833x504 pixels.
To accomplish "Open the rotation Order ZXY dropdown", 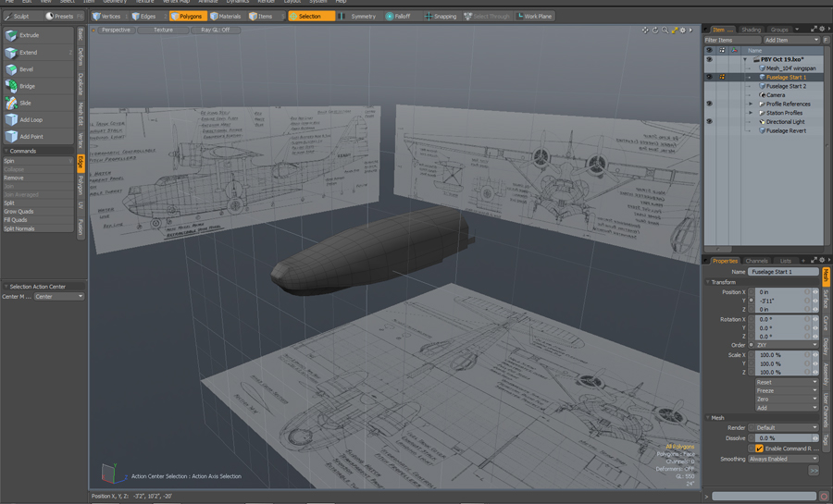I will tap(788, 345).
